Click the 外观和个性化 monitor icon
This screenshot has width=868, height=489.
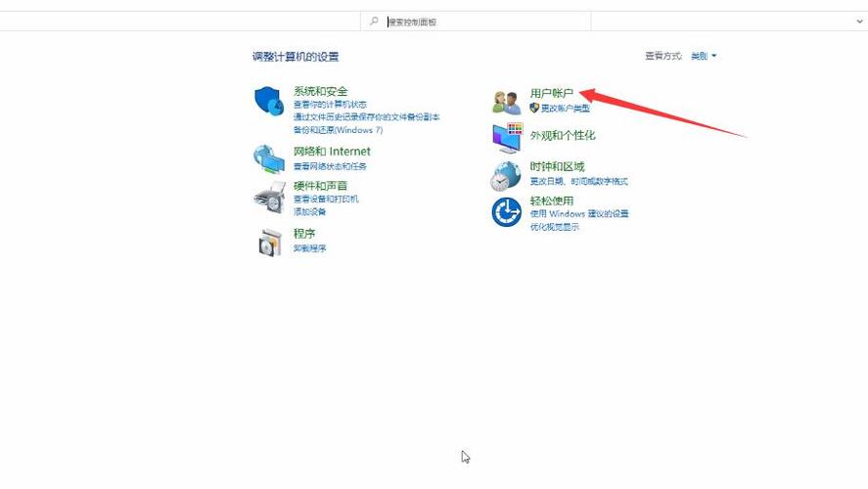pos(507,138)
